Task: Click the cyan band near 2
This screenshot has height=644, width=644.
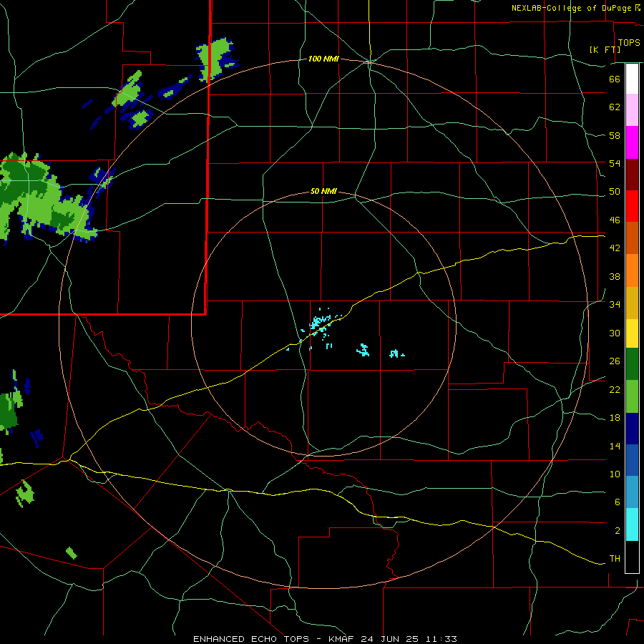Action: pos(632,525)
